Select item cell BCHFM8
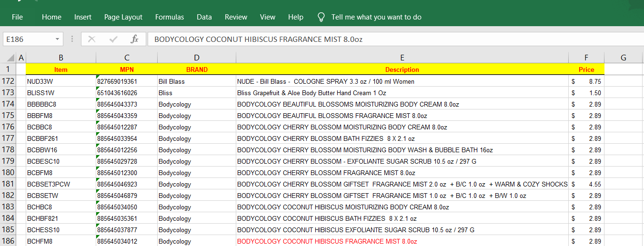Image resolution: width=644 pixels, height=246 pixels. pos(61,241)
